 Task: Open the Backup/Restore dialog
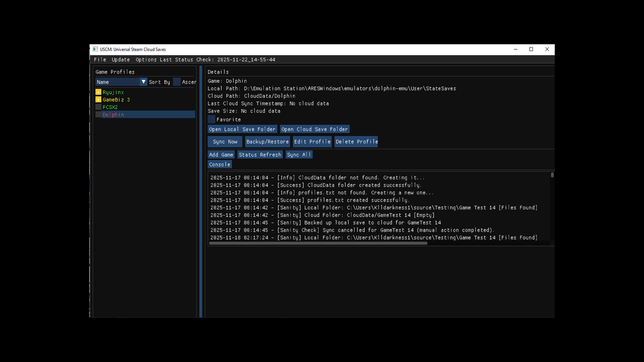point(267,141)
